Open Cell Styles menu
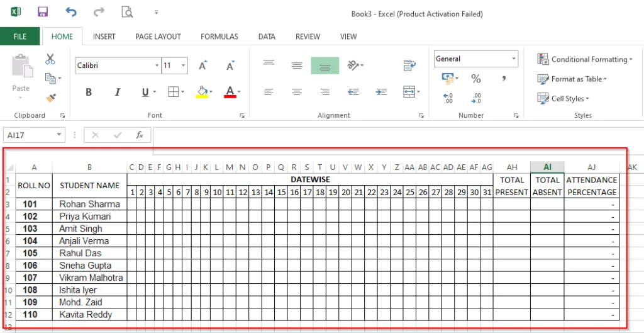The height and width of the screenshot is (333, 644). (x=563, y=99)
